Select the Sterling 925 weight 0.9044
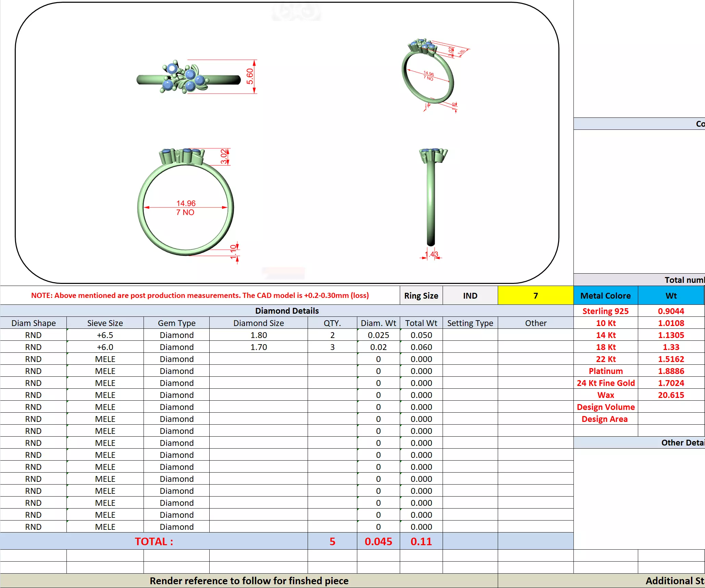 670,311
